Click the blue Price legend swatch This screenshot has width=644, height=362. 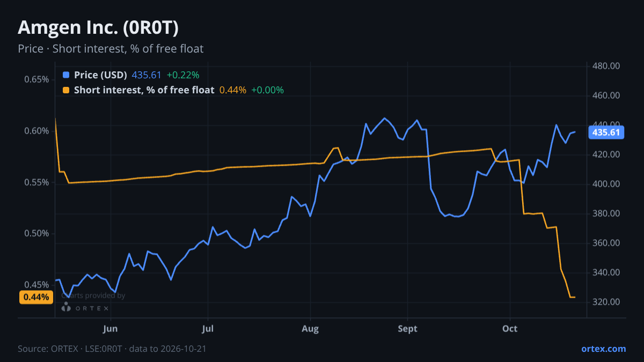[66, 75]
